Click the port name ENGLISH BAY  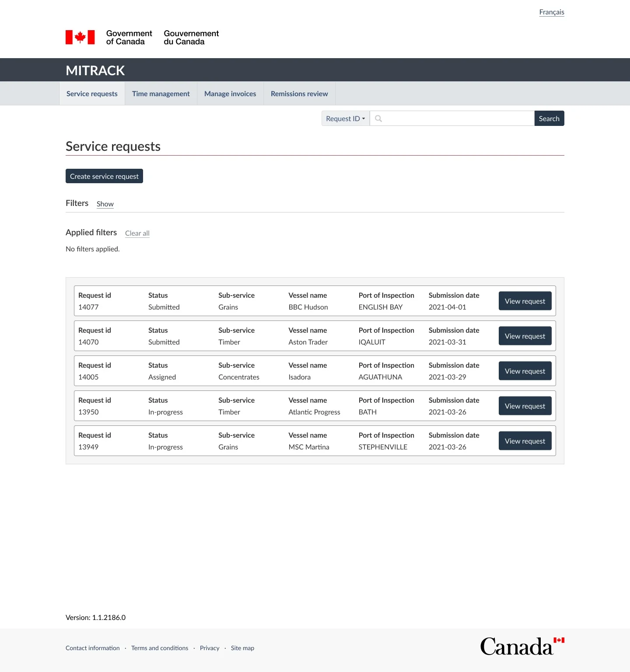click(x=381, y=307)
